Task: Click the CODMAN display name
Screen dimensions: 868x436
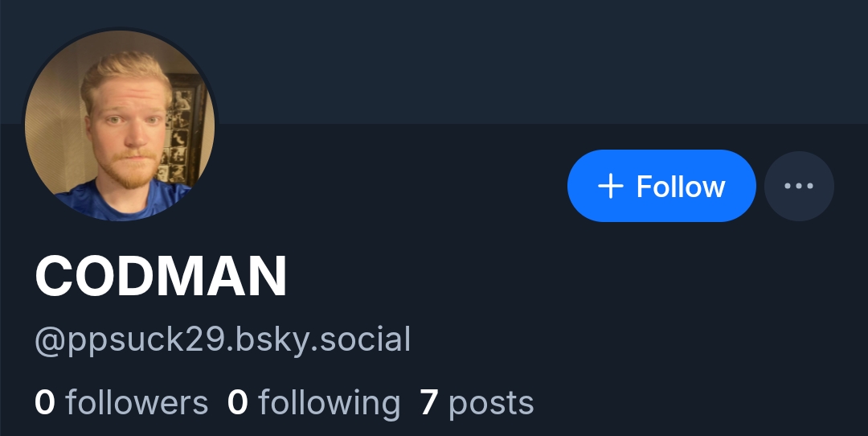Action: (x=161, y=277)
